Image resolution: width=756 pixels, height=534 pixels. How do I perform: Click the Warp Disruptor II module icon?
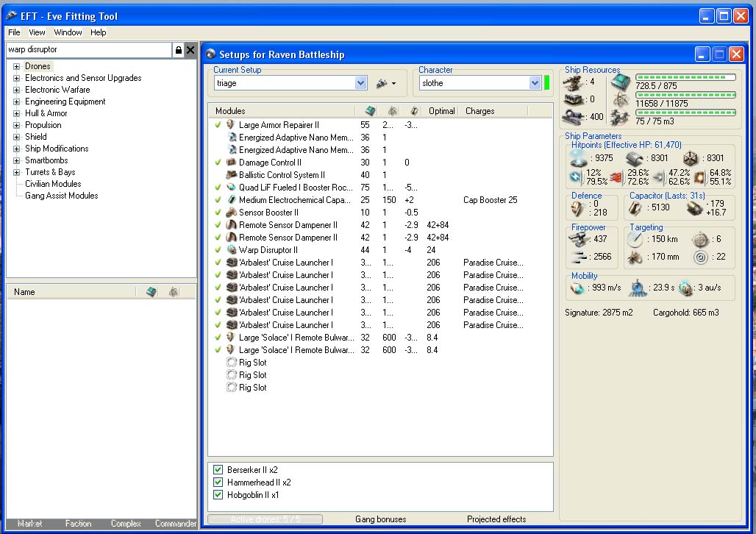pyautogui.click(x=232, y=250)
